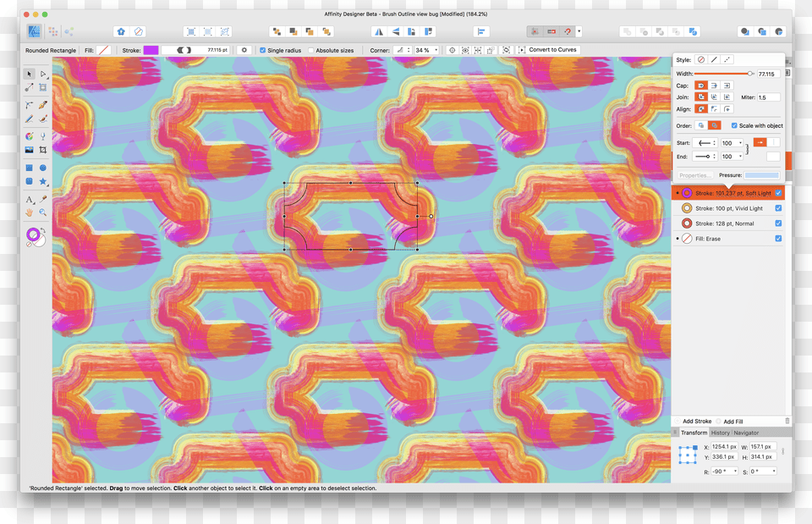Screen dimensions: 812x524
Task: Select the Move tool
Action: (x=29, y=74)
